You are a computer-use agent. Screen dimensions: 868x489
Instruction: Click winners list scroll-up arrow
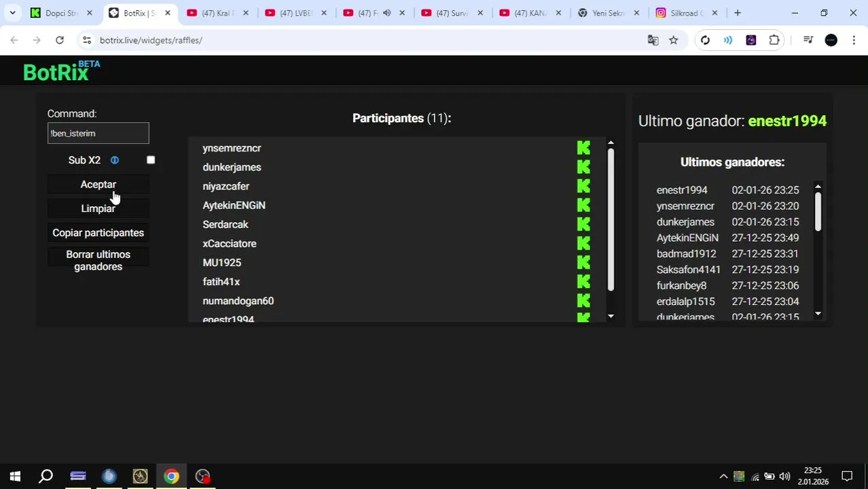[x=818, y=187]
